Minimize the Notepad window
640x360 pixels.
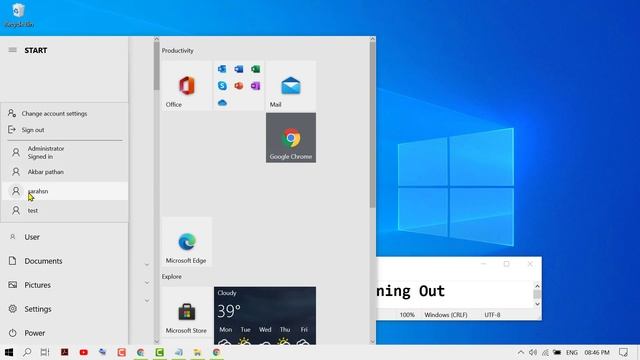point(484,264)
